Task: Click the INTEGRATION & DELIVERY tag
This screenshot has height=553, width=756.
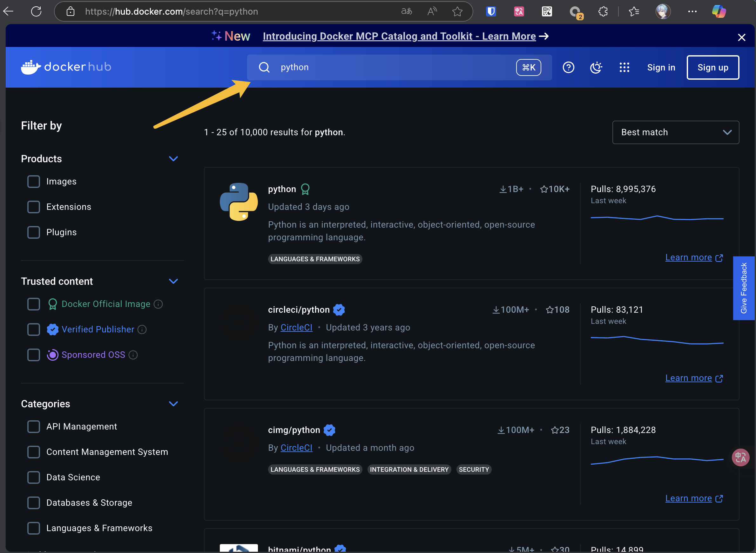Action: (409, 470)
